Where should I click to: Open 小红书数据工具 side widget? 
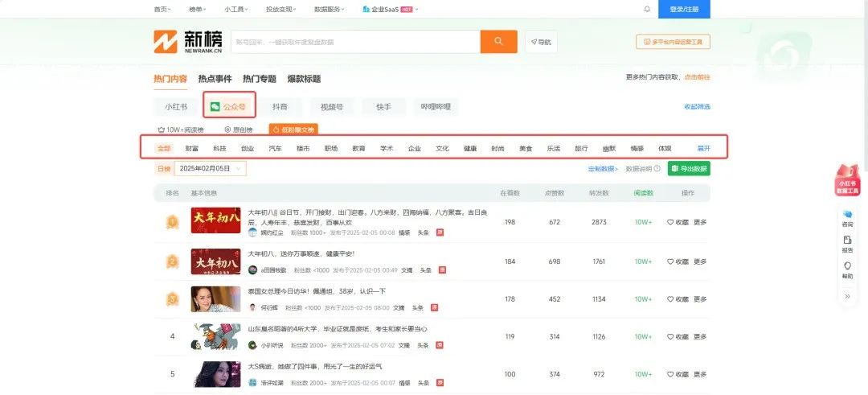(x=848, y=180)
